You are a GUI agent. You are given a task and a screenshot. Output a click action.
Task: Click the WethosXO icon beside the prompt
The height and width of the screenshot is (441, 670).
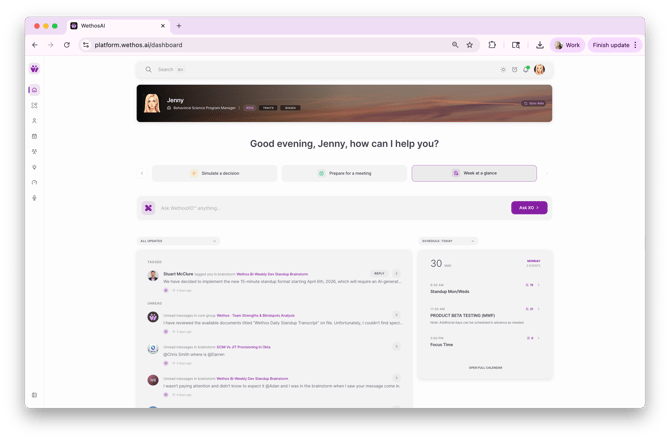148,208
